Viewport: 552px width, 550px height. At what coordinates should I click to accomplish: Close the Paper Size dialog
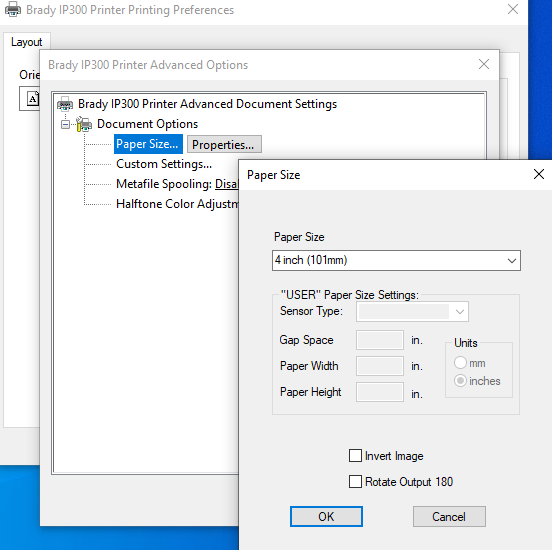[539, 174]
